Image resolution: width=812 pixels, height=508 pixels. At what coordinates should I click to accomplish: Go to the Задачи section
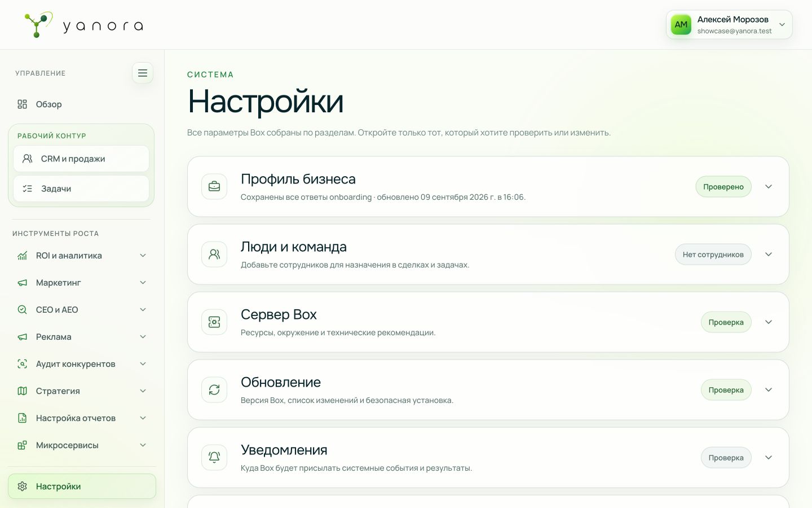[81, 189]
